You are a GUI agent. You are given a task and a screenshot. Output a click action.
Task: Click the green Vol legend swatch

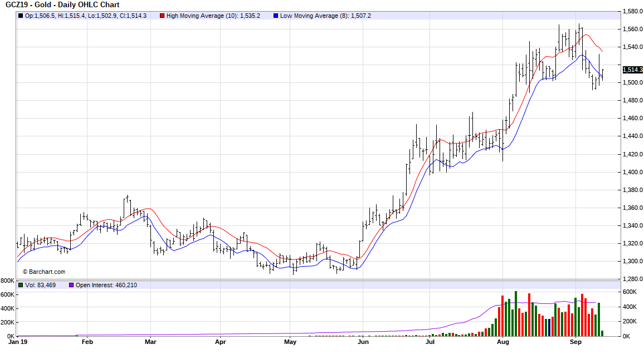pos(21,285)
